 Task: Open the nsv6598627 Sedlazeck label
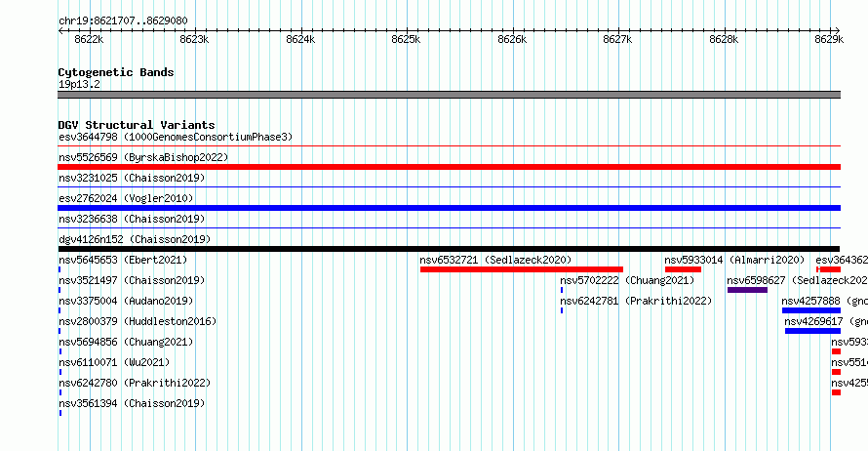point(797,280)
